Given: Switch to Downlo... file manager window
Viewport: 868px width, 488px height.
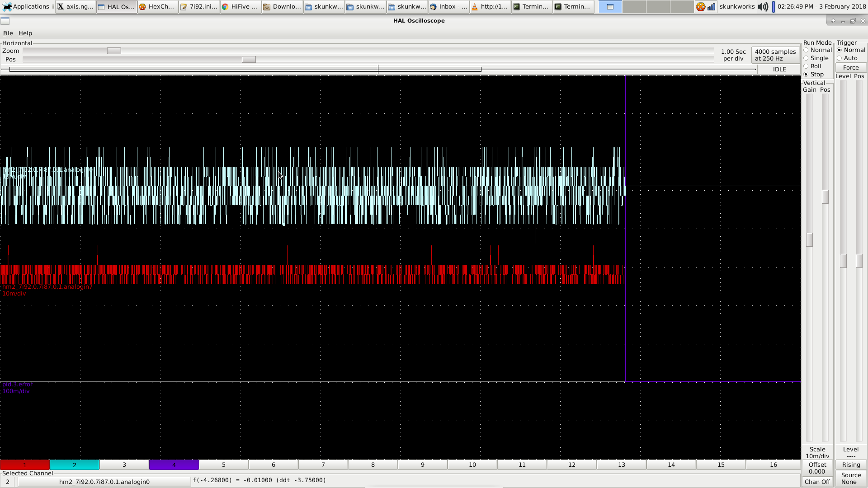Looking at the screenshot, I should [282, 7].
